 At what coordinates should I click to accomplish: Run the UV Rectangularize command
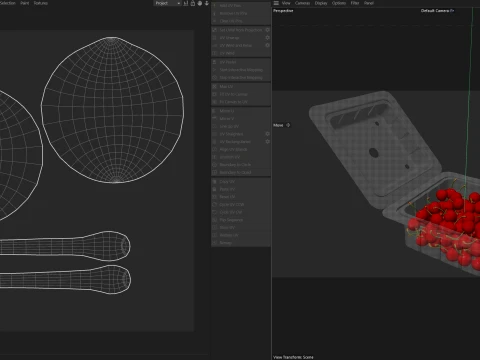[238, 141]
